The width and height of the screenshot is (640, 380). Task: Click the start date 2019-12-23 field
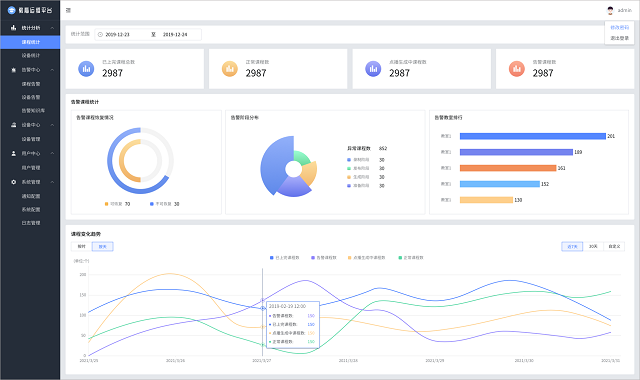tap(118, 35)
